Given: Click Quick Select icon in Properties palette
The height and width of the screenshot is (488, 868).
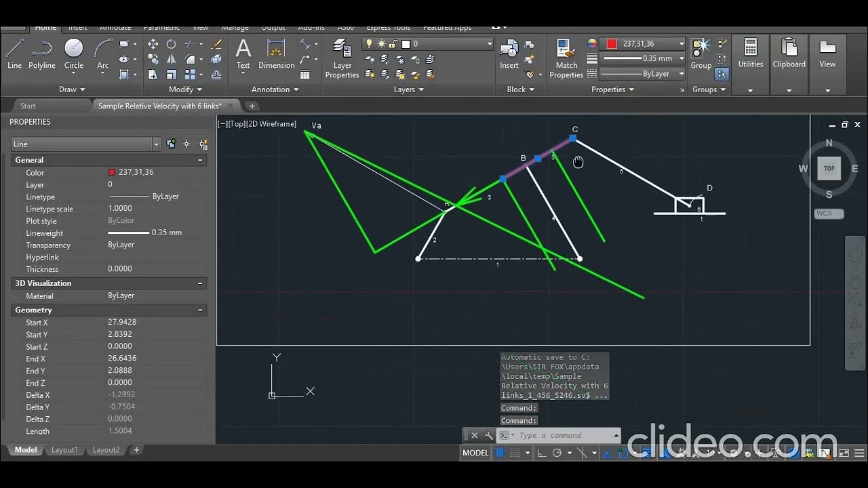Looking at the screenshot, I should pos(202,144).
